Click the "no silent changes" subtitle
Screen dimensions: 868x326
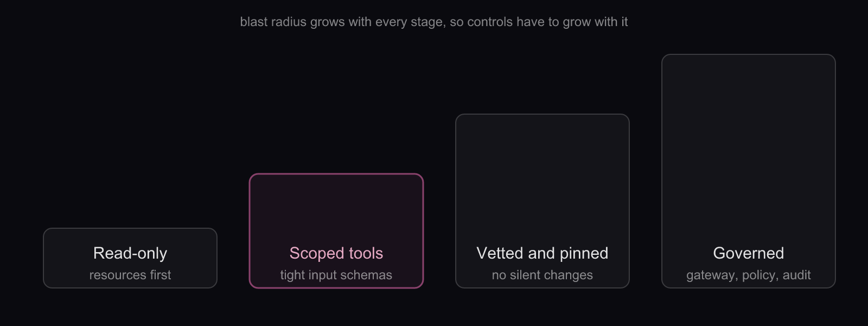pyautogui.click(x=542, y=275)
